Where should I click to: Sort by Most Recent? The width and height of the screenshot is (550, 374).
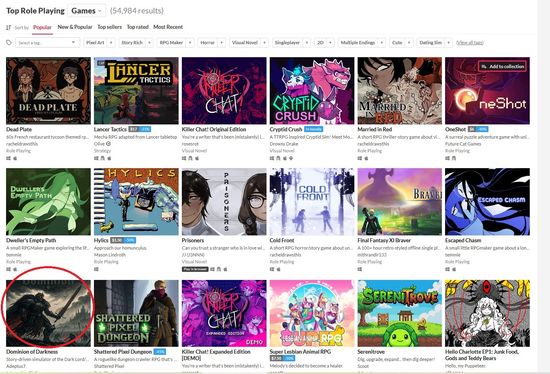point(168,27)
